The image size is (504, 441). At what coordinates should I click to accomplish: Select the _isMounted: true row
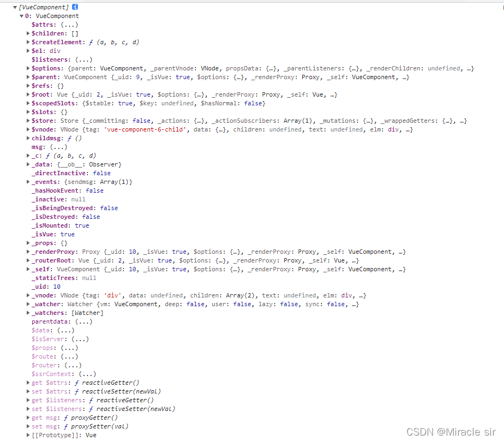(60, 225)
